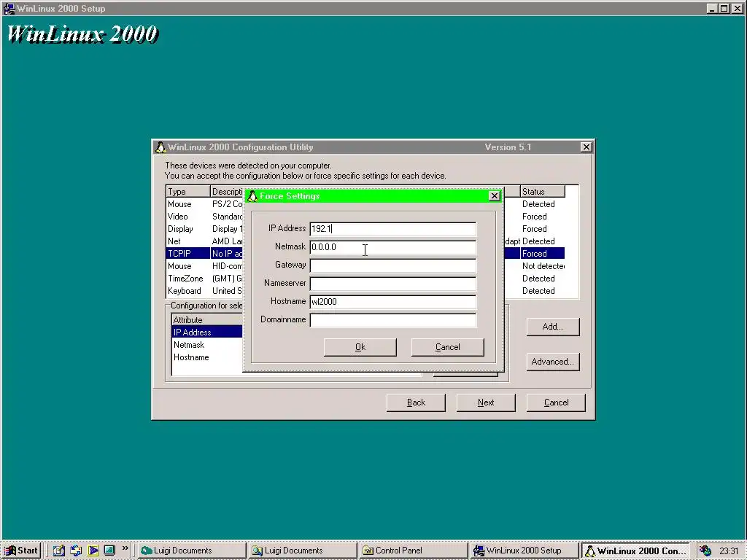The height and width of the screenshot is (560, 747).
Task: Click the system tray icon
Action: (705, 551)
